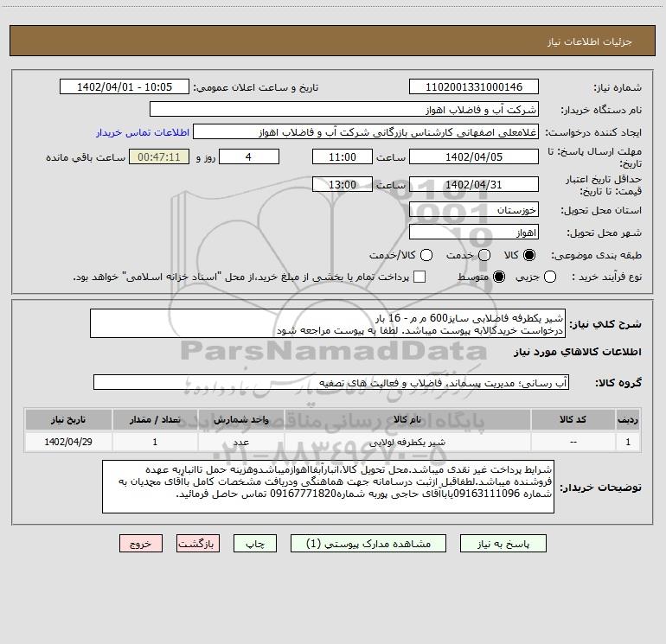Click the واحد شمارش column header
666x644 pixels.
240,420
